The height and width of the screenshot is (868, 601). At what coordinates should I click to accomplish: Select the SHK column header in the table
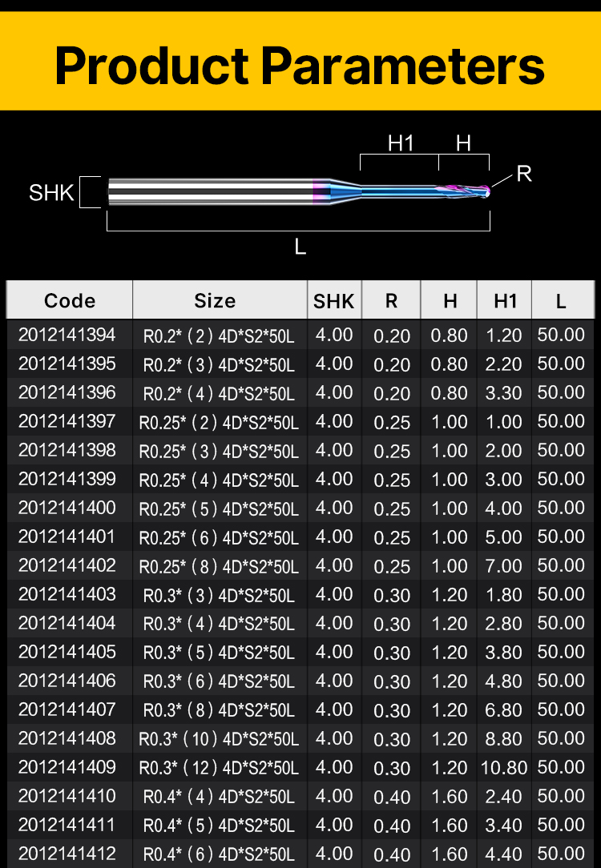[x=334, y=301]
